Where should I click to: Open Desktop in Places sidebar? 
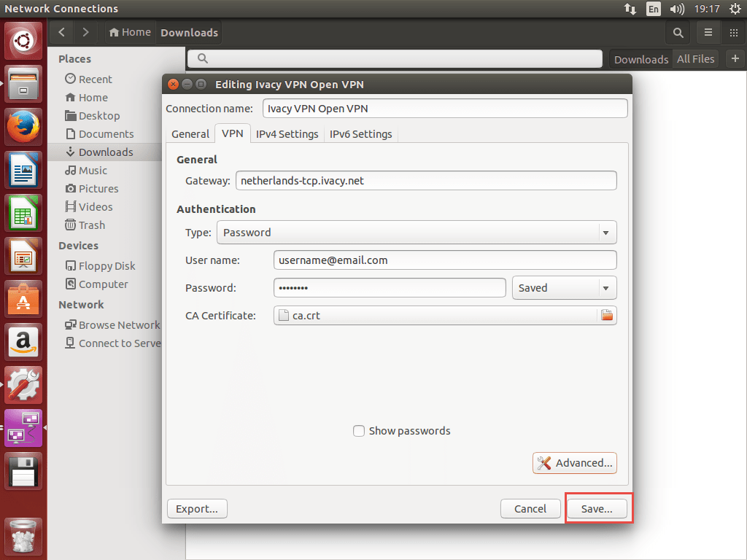pyautogui.click(x=93, y=116)
